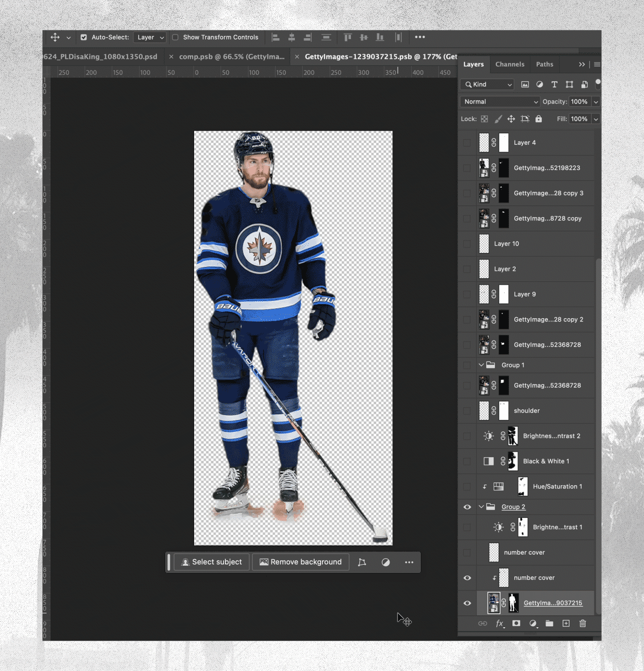This screenshot has width=644, height=671.
Task: Open Opacity slider dropdown arrow
Action: click(x=596, y=102)
